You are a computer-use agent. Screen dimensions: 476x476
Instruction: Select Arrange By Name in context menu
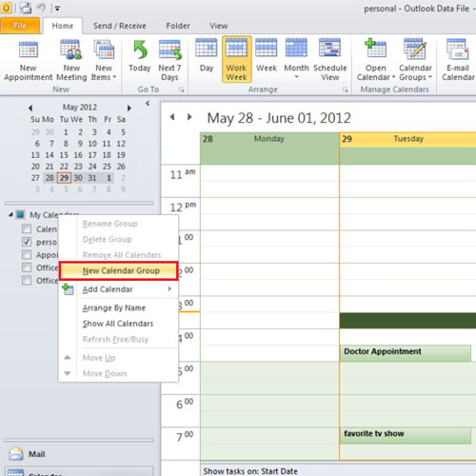[x=119, y=307]
